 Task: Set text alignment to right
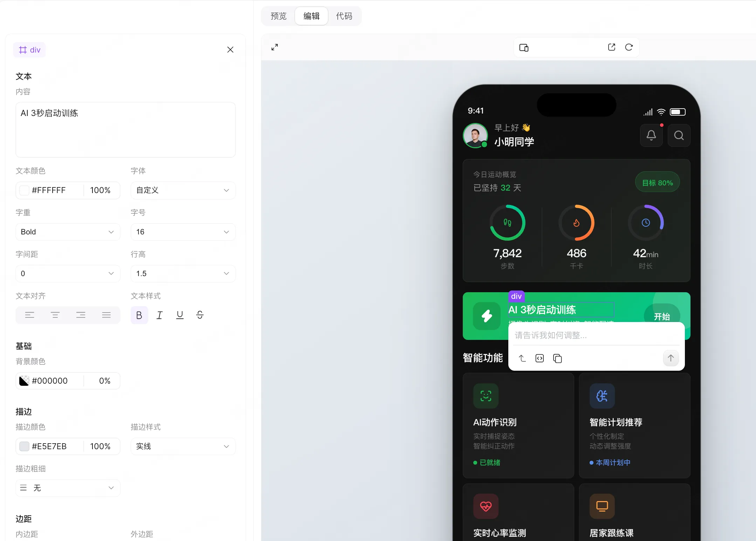[81, 315]
